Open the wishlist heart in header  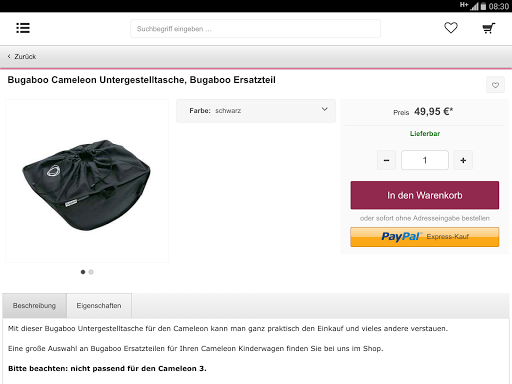point(451,28)
